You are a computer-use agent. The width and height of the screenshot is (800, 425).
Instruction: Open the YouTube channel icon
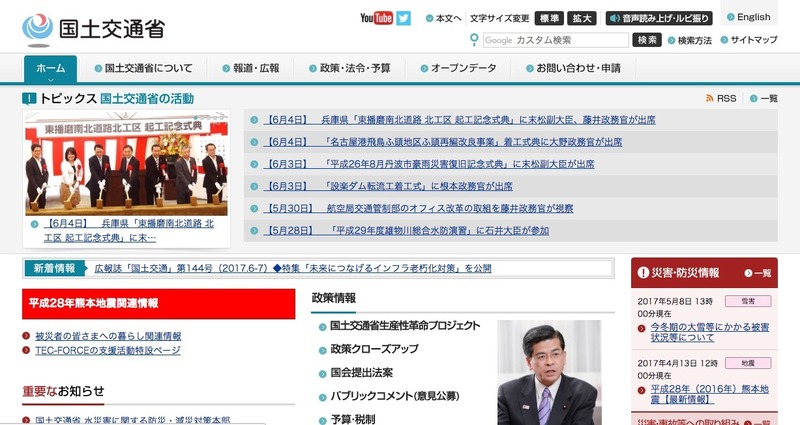pos(376,18)
